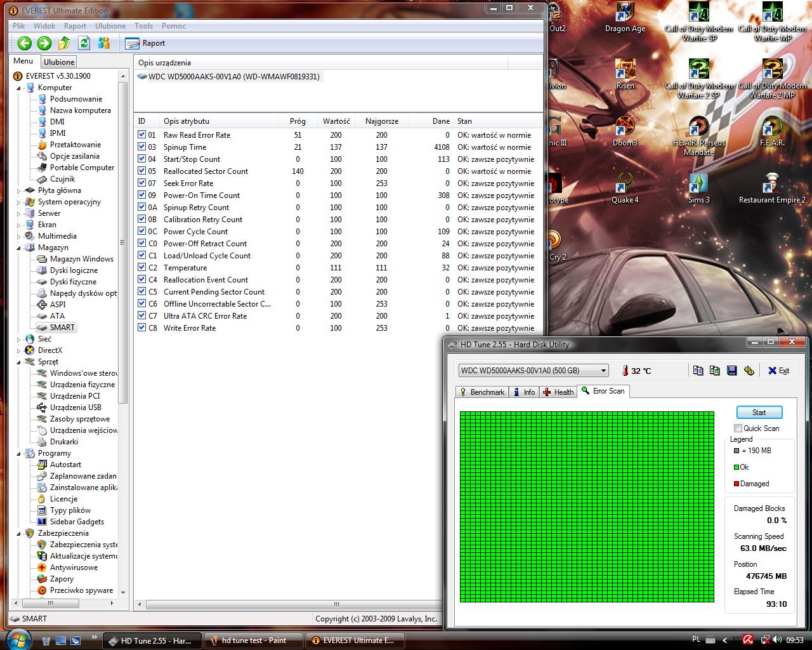Open Call of Duty Modern Warfare SP shortcut
Image resolution: width=812 pixels, height=650 pixels.
pyautogui.click(x=698, y=22)
